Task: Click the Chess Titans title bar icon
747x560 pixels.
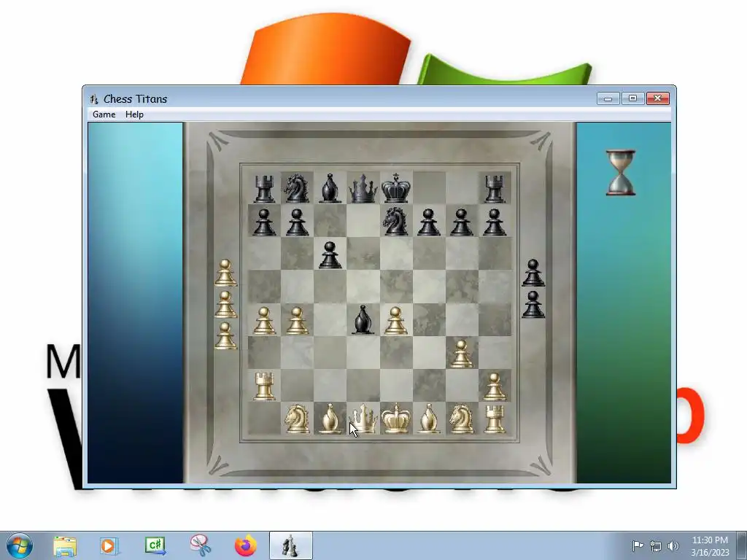Action: coord(94,99)
